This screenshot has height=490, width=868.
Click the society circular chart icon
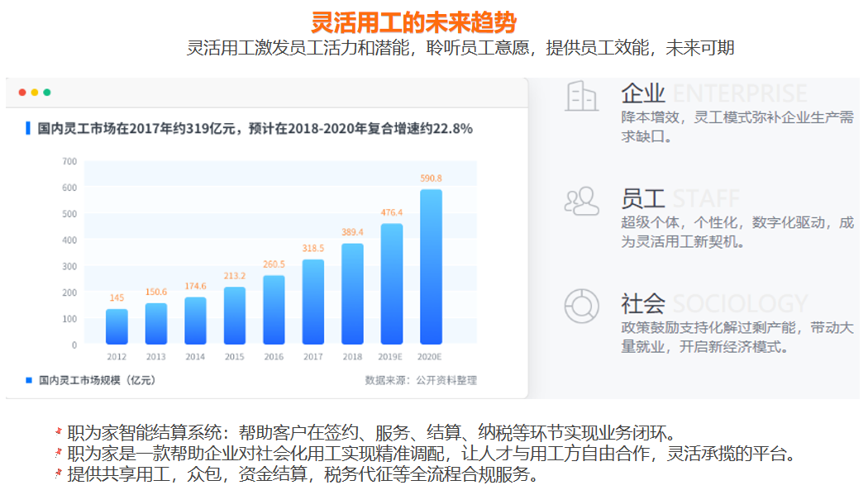(x=581, y=306)
